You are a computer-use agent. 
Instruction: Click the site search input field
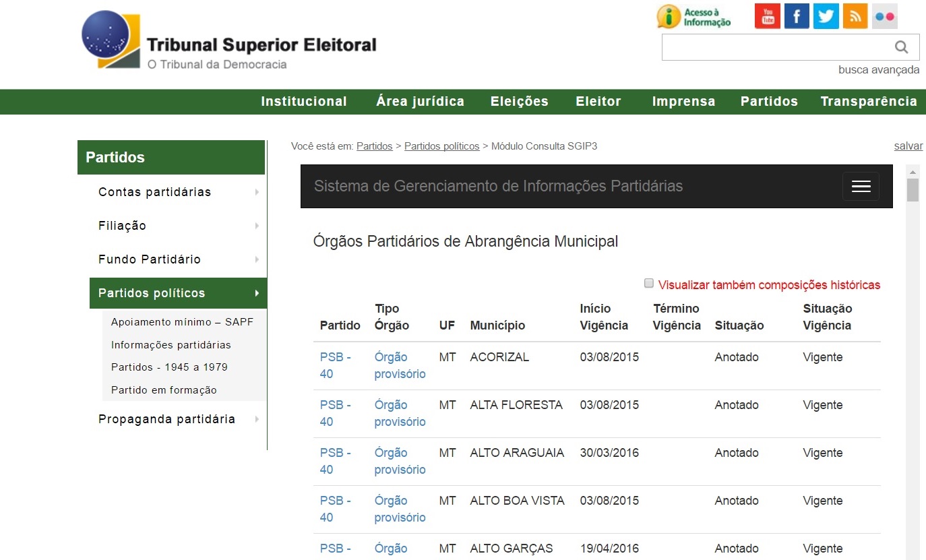pyautogui.click(x=775, y=47)
